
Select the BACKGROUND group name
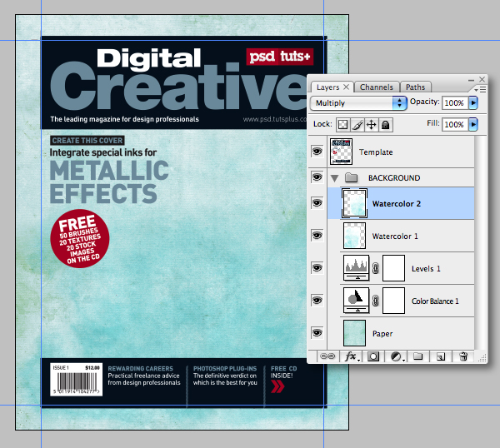coord(394,178)
